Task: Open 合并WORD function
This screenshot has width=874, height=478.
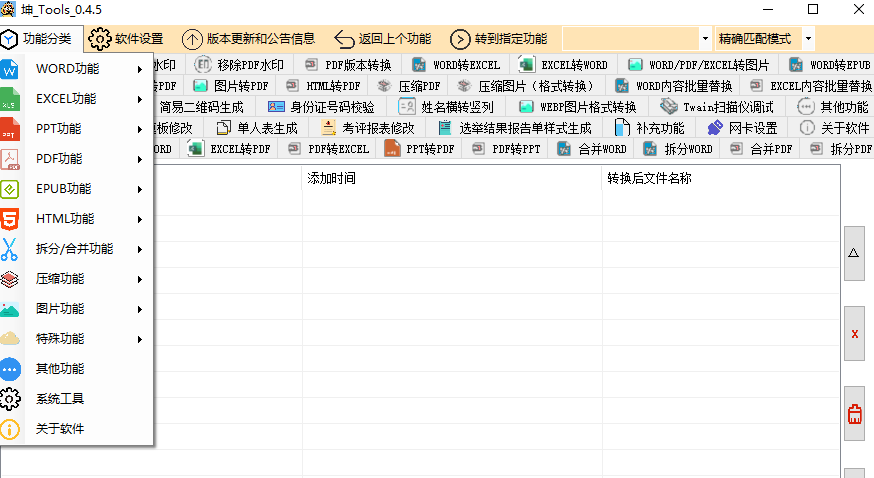Action: point(592,149)
